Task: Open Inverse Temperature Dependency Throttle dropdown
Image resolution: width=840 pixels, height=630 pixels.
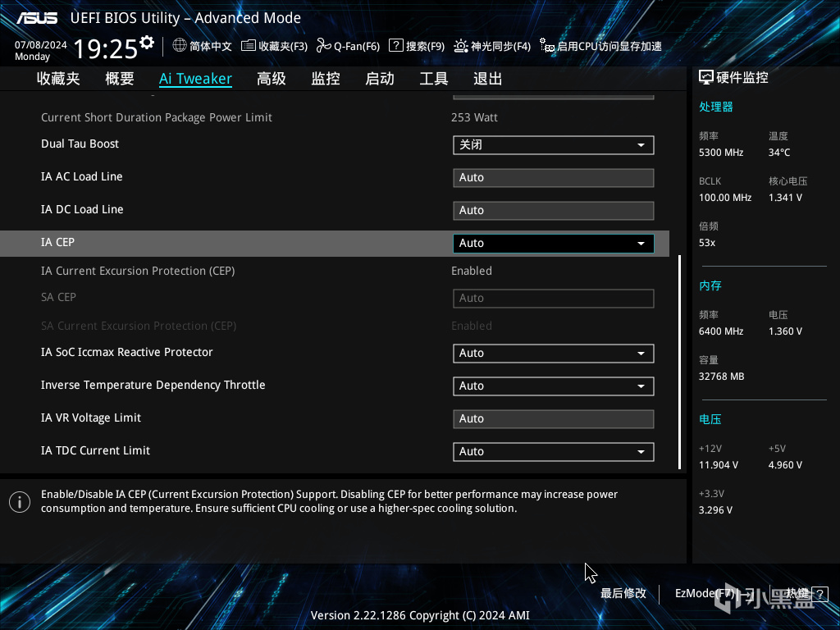Action: pyautogui.click(x=554, y=386)
